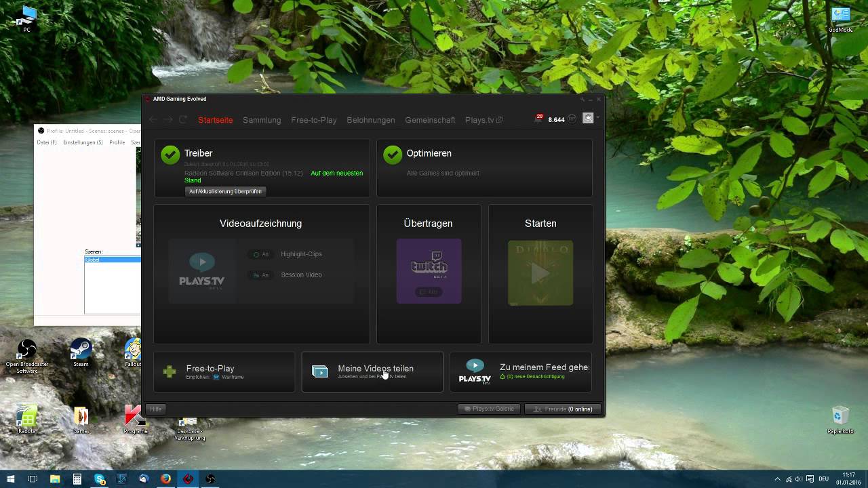Viewport: 868px width, 488px height.
Task: Click the volume speaker tray icon
Action: (799, 479)
